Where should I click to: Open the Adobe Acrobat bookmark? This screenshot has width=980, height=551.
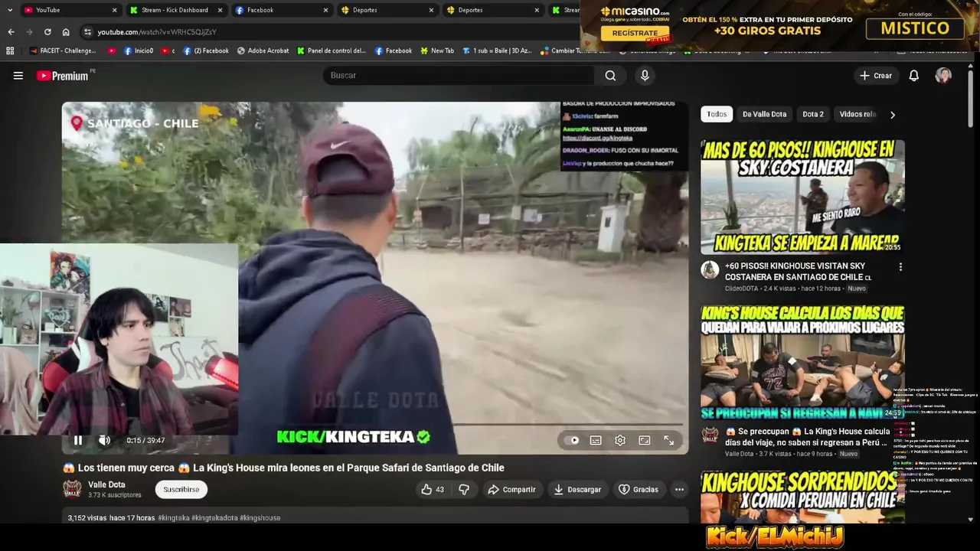tap(263, 51)
